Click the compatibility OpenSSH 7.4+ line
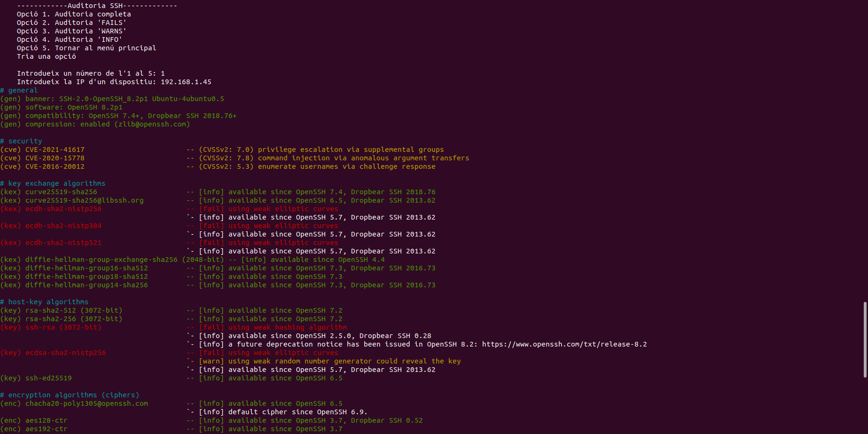Screen dimensions: 868x434 tap(118, 116)
